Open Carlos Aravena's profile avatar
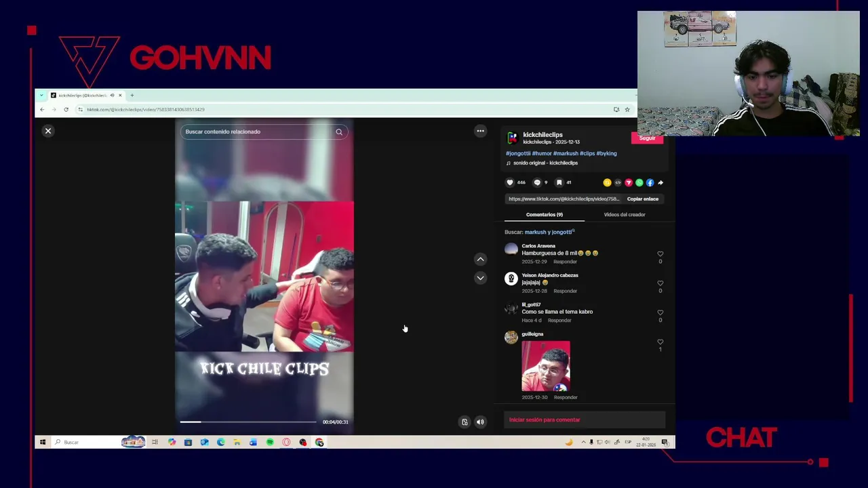The width and height of the screenshot is (868, 488). pos(511,249)
